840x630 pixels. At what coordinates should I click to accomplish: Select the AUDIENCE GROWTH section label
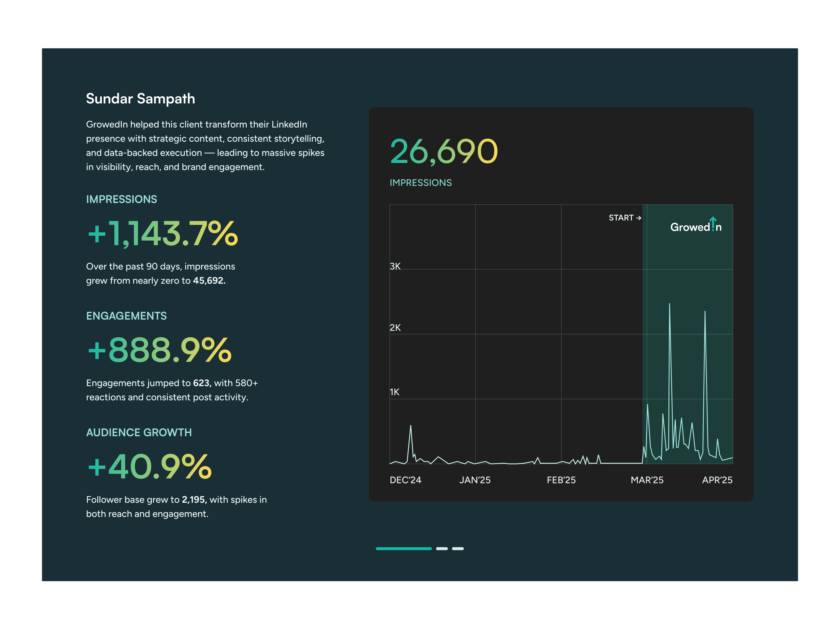(x=139, y=433)
